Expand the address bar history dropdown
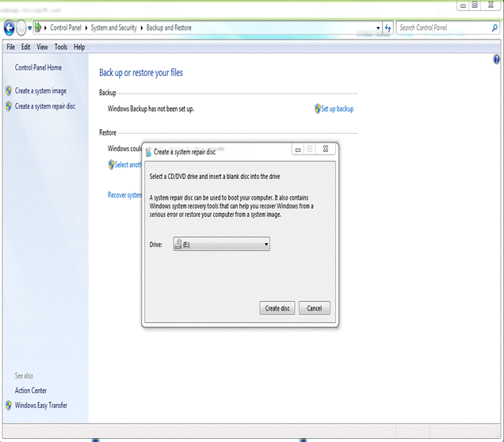504x442 pixels. click(x=378, y=28)
